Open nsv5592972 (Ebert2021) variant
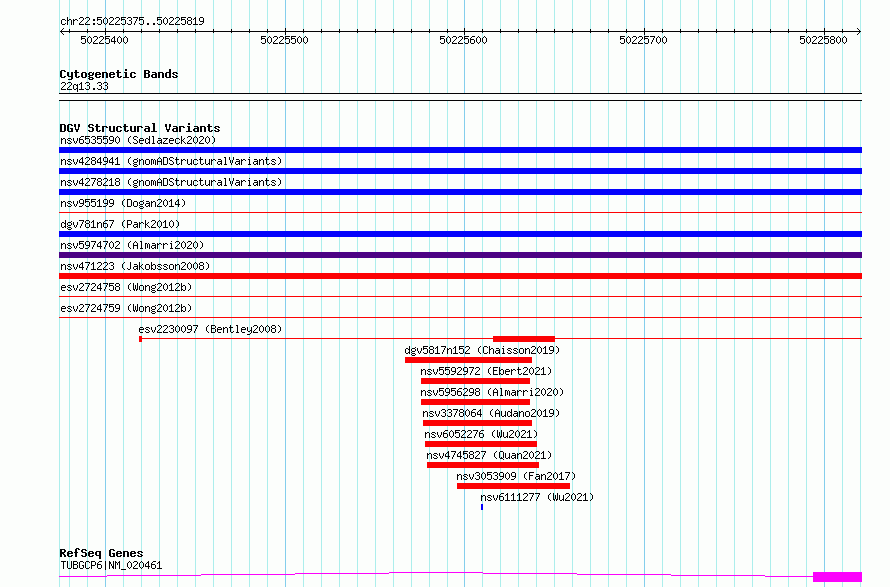This screenshot has height=587, width=890. tap(486, 371)
